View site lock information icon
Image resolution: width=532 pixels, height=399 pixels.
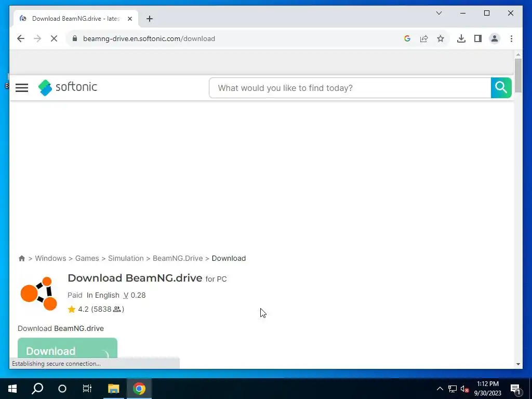75,38
